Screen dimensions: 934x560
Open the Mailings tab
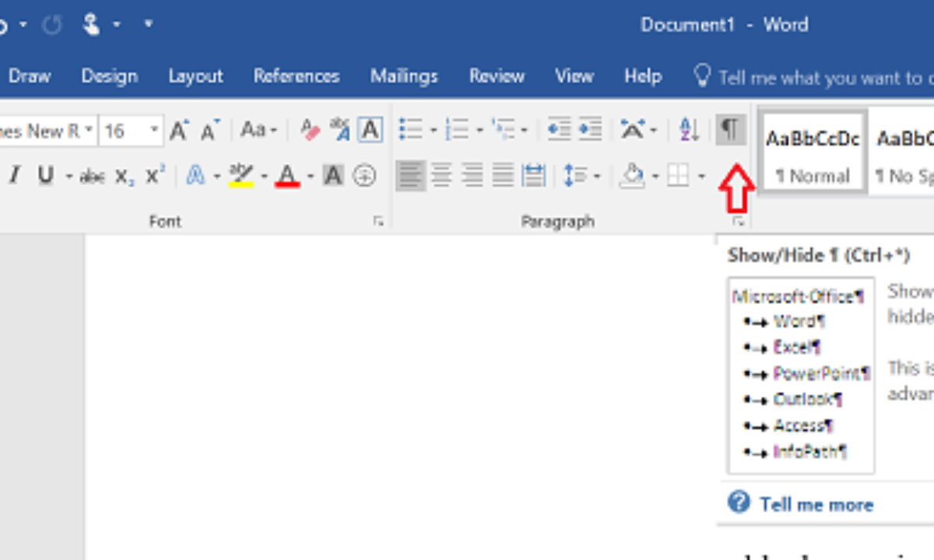[x=404, y=76]
